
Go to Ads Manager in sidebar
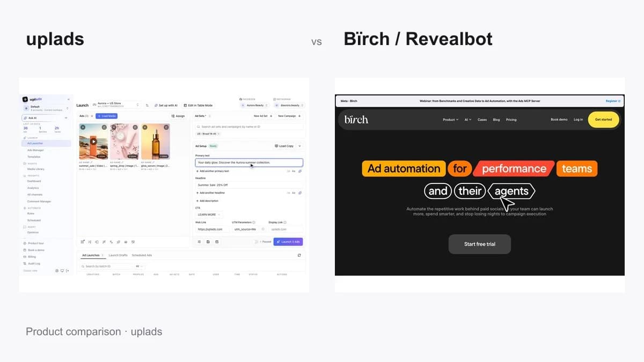(x=35, y=150)
